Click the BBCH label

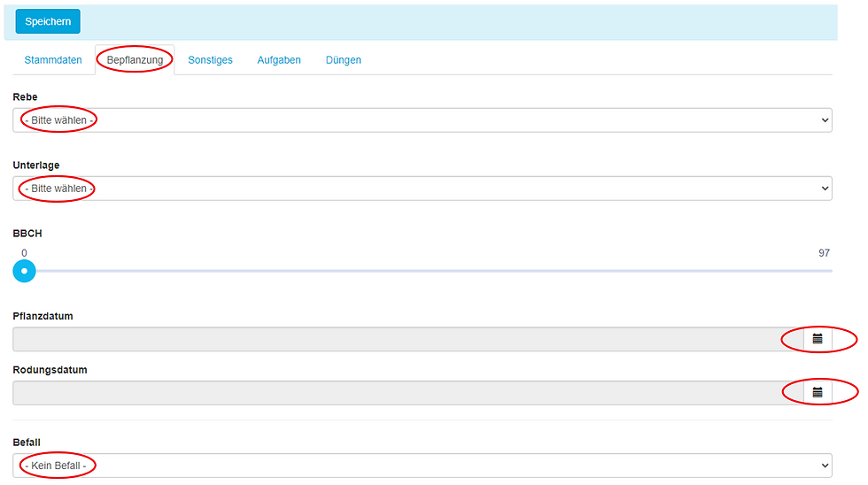point(27,234)
